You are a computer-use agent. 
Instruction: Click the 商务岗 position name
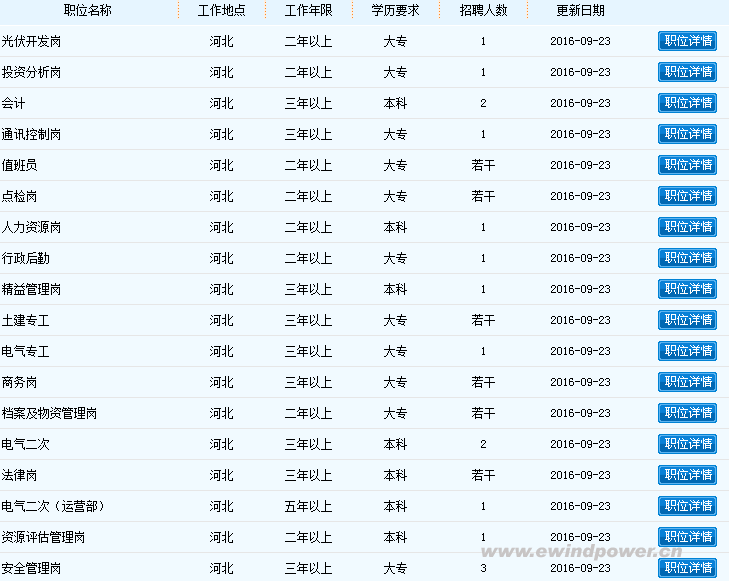[x=20, y=382]
